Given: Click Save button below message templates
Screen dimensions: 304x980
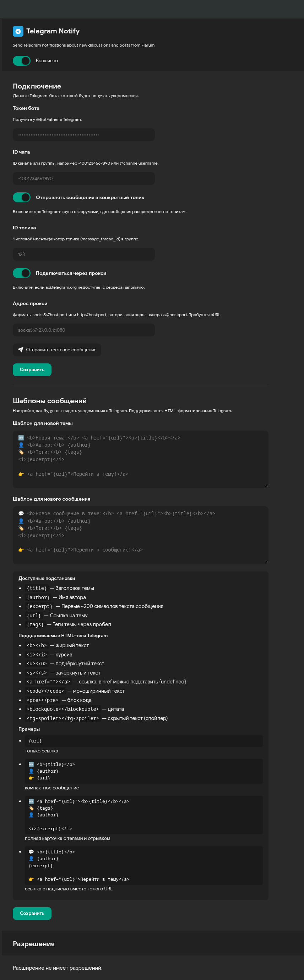Looking at the screenshot, I should coord(32,914).
